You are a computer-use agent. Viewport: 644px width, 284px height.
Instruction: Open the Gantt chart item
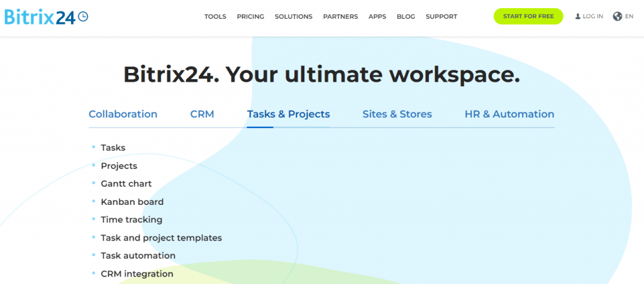126,184
